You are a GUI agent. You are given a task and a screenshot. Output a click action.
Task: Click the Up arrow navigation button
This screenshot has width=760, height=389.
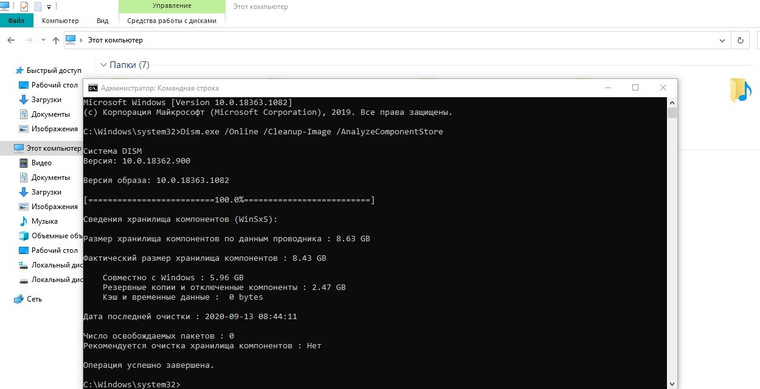[x=55, y=41]
